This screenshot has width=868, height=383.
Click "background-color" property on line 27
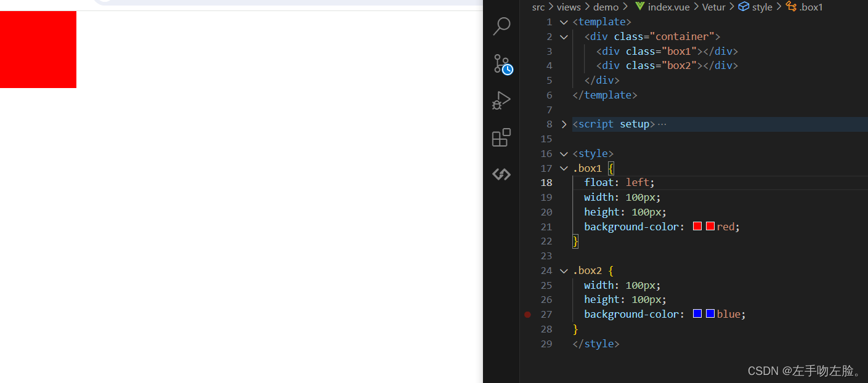pyautogui.click(x=631, y=315)
